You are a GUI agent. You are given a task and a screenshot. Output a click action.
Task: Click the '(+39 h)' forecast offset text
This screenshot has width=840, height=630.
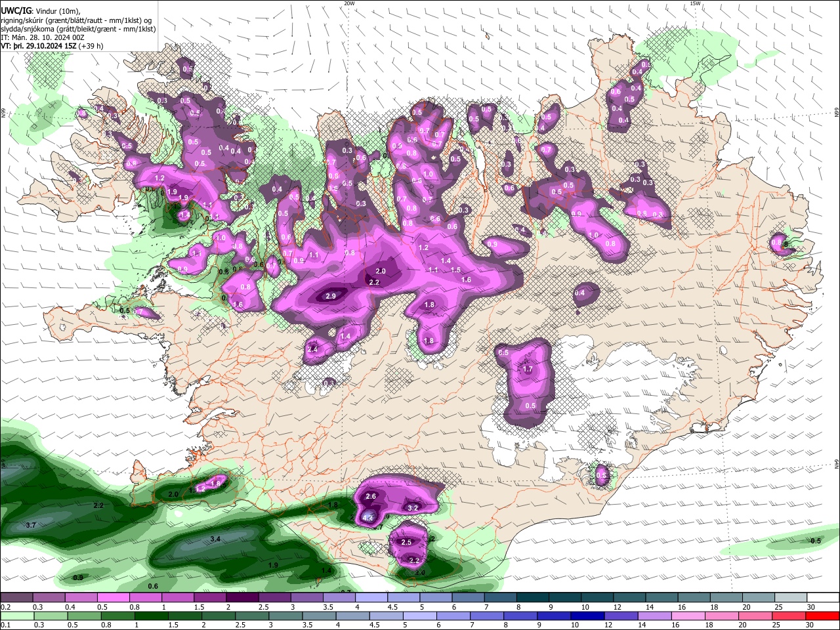click(90, 46)
